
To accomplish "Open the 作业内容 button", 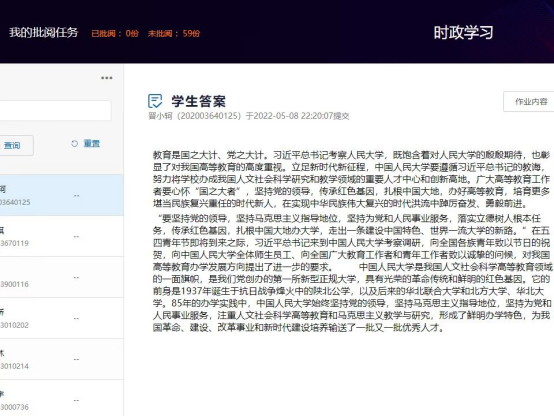I will (x=529, y=102).
